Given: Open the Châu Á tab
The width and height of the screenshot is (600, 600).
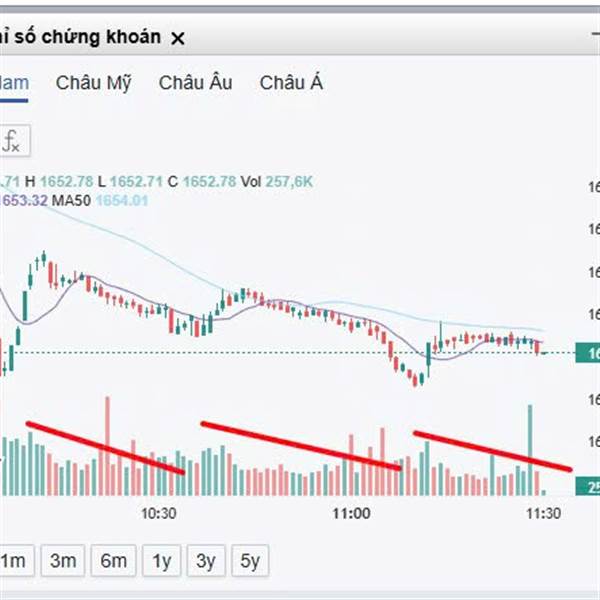Looking at the screenshot, I should [291, 83].
